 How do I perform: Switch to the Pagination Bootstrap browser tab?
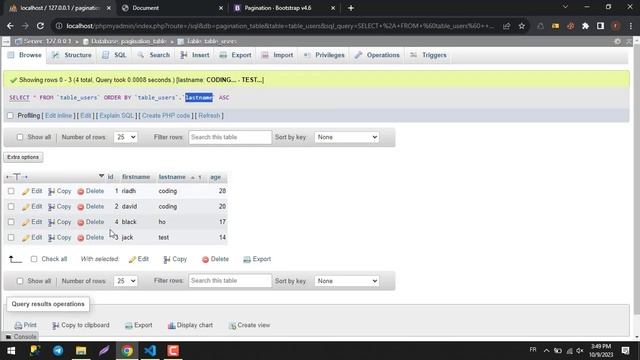284,8
